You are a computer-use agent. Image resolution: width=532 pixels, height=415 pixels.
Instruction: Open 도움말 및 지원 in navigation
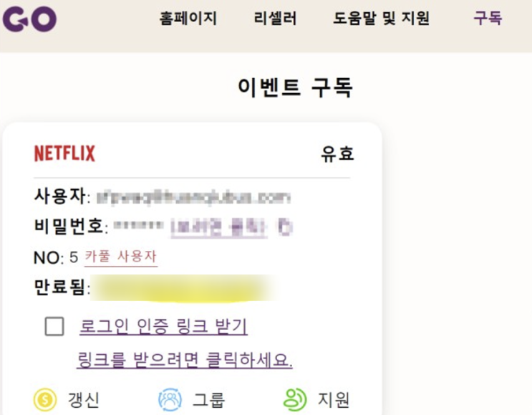(x=382, y=18)
